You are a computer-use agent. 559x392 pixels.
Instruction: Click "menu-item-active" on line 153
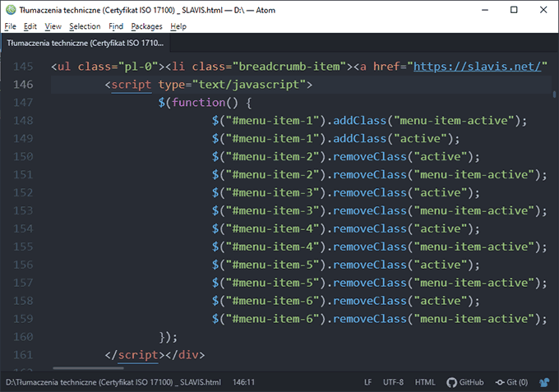point(474,210)
